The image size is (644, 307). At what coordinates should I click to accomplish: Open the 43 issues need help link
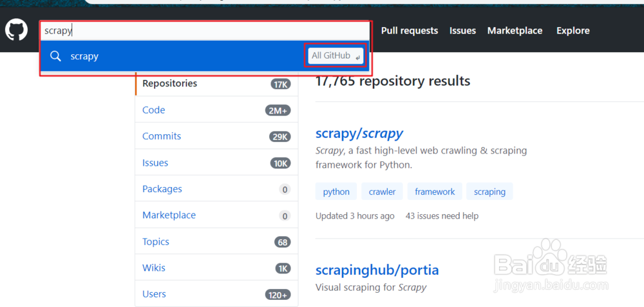pos(442,215)
